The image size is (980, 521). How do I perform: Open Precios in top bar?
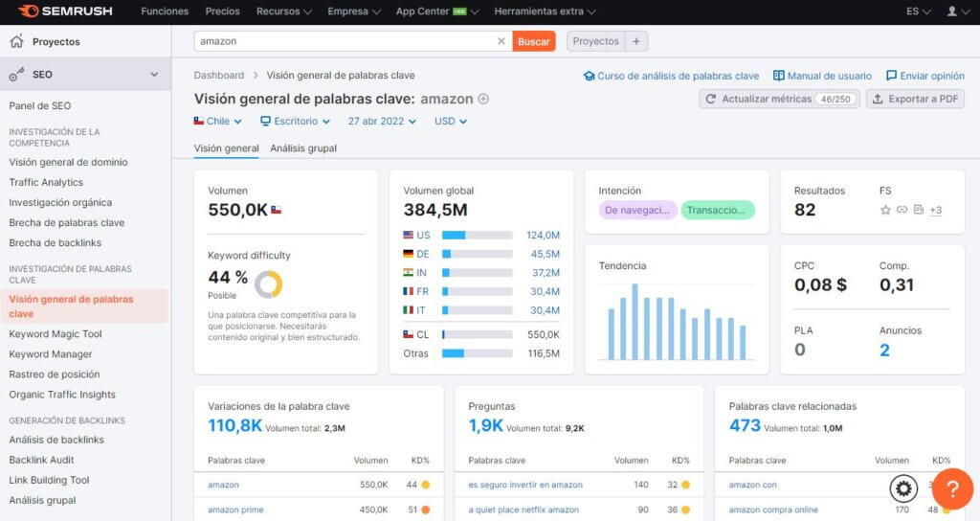[222, 11]
